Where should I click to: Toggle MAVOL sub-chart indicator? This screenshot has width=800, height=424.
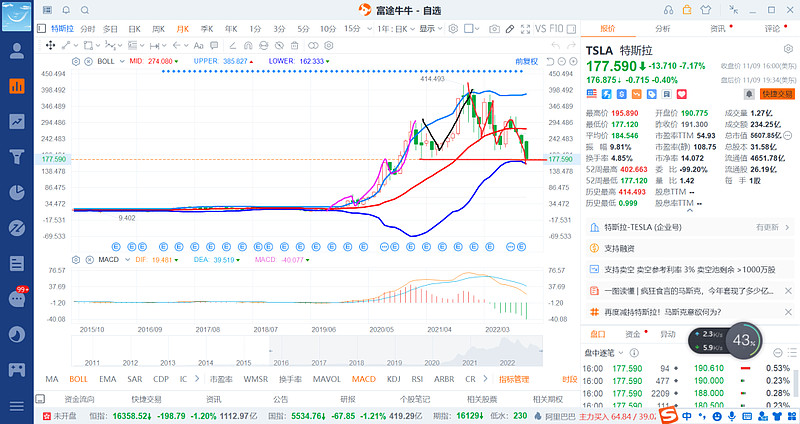pyautogui.click(x=327, y=379)
